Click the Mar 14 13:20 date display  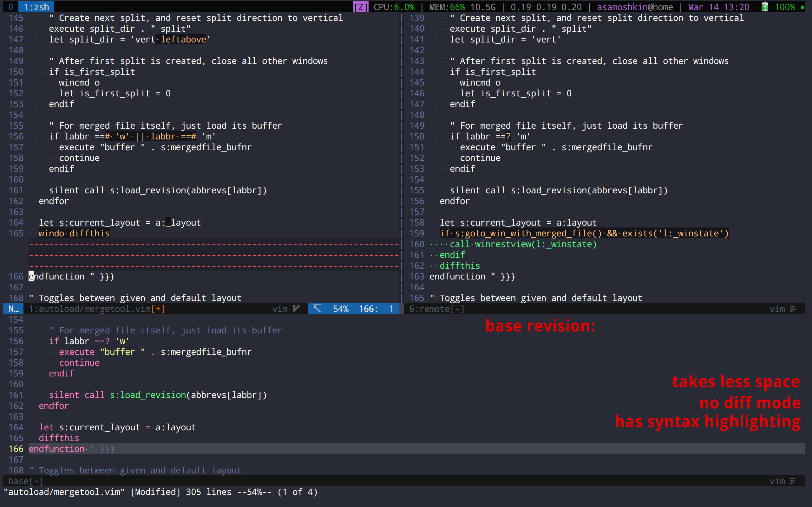pyautogui.click(x=718, y=7)
